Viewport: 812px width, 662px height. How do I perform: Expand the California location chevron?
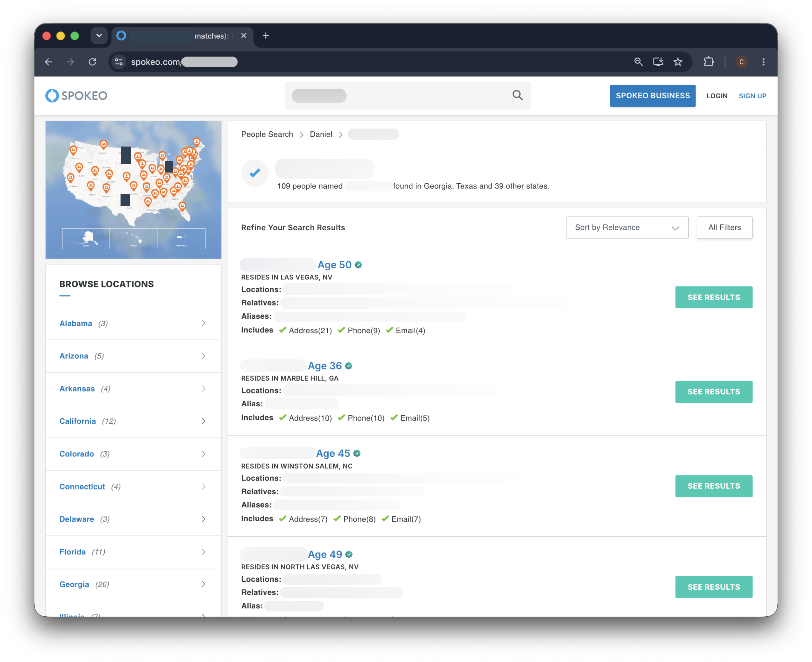(x=204, y=421)
